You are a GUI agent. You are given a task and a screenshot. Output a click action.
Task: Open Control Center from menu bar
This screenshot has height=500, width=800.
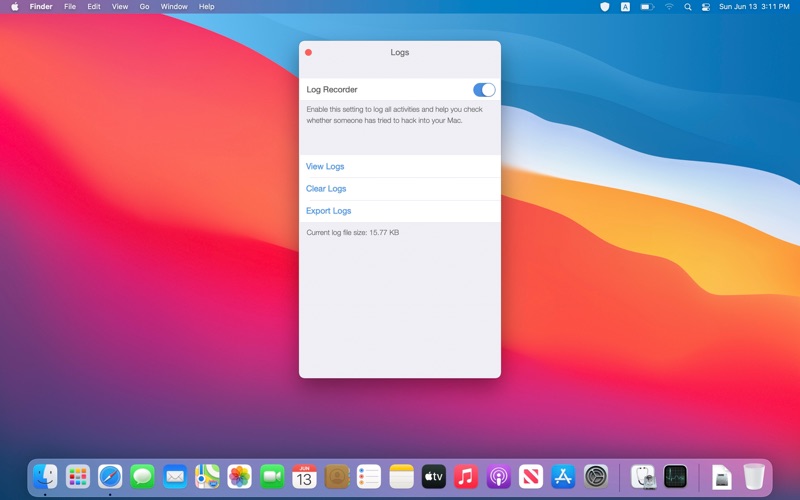(706, 7)
